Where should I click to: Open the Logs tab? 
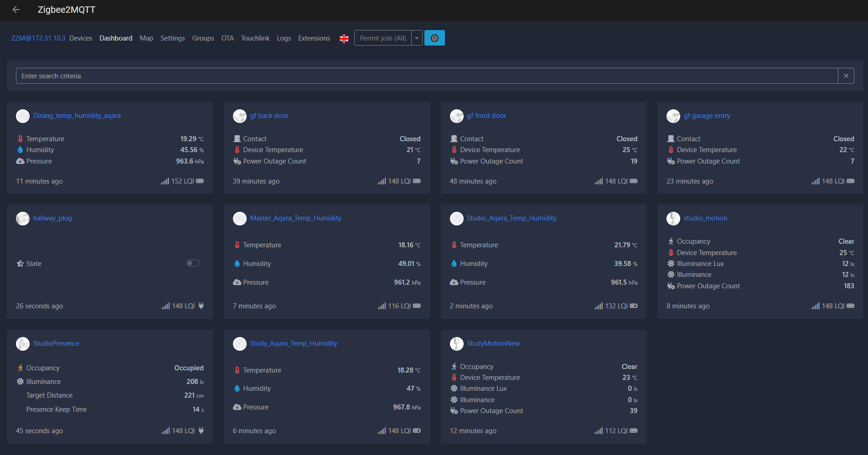(284, 38)
